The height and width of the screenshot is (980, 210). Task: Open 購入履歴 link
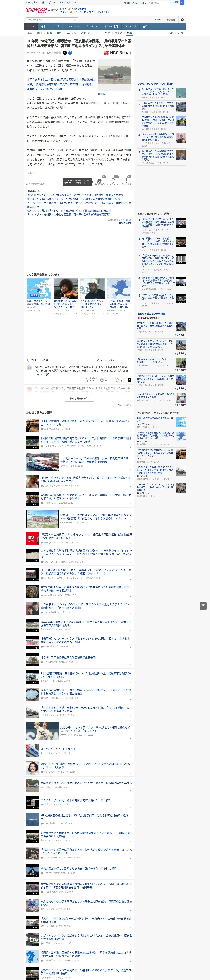click(171, 20)
